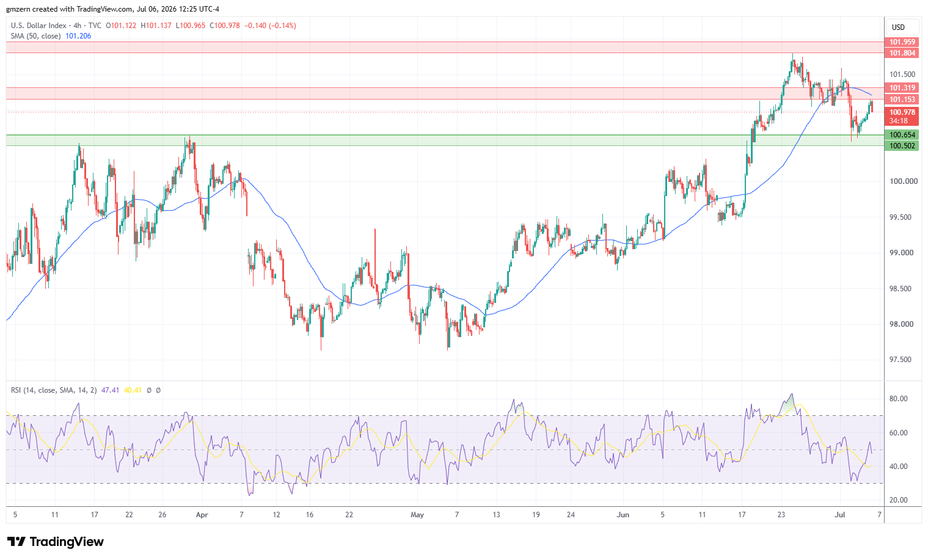The image size is (928, 560).
Task: Click the Jul label on the time axis
Action: (840, 515)
